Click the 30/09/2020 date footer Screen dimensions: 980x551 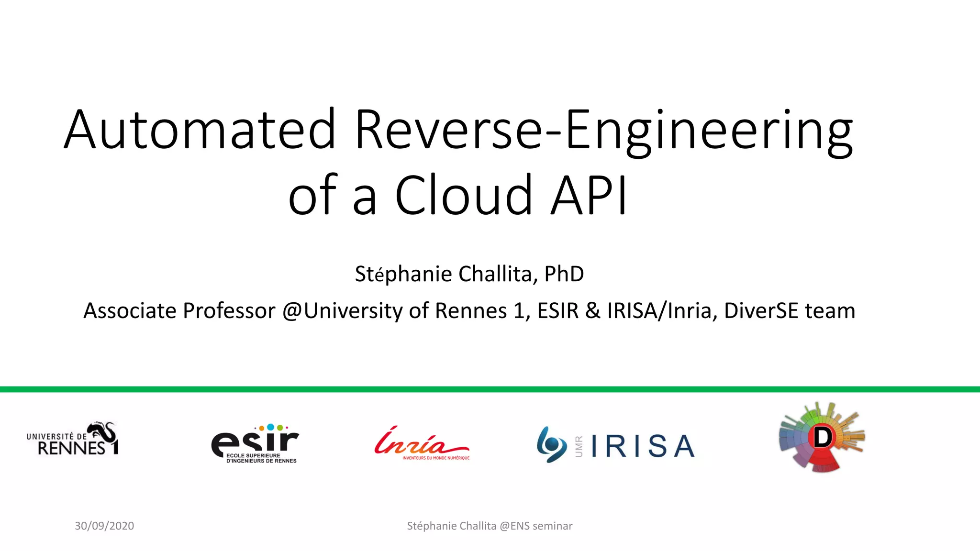[x=104, y=526]
